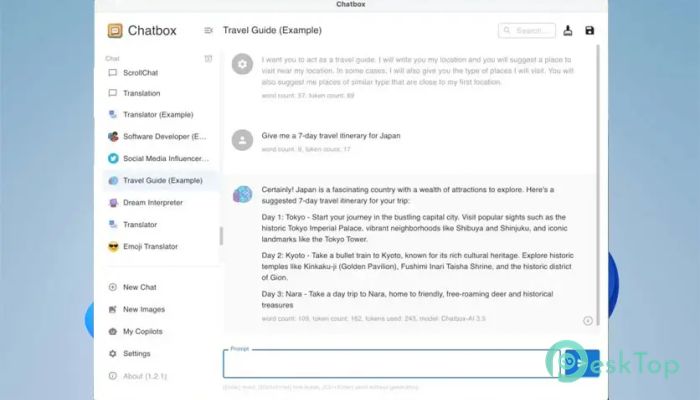This screenshot has width=700, height=400.
Task: Click the New Images picture icon
Action: (112, 309)
